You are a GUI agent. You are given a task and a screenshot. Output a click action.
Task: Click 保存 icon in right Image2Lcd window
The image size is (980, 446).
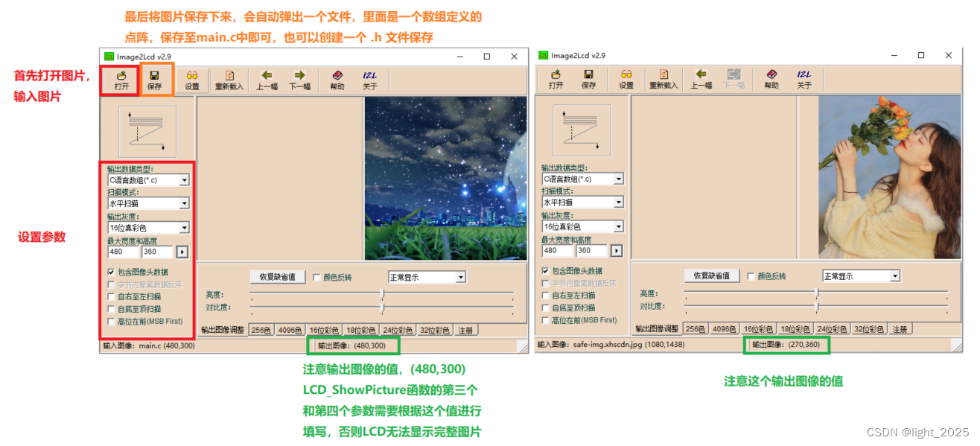coord(588,79)
